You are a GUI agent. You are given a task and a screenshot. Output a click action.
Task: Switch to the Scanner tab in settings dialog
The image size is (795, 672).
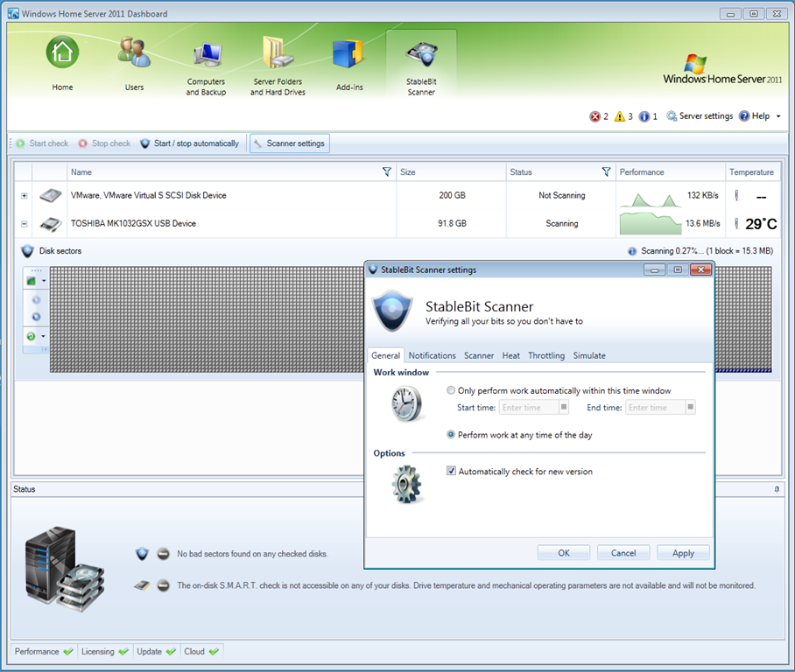pyautogui.click(x=479, y=356)
